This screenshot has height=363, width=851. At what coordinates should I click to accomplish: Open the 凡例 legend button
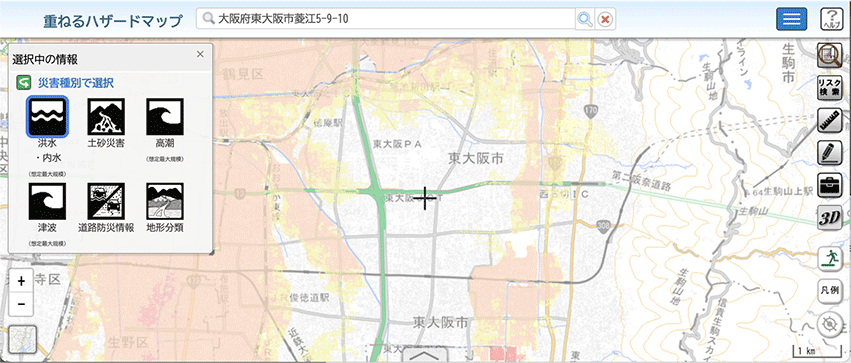tap(830, 290)
